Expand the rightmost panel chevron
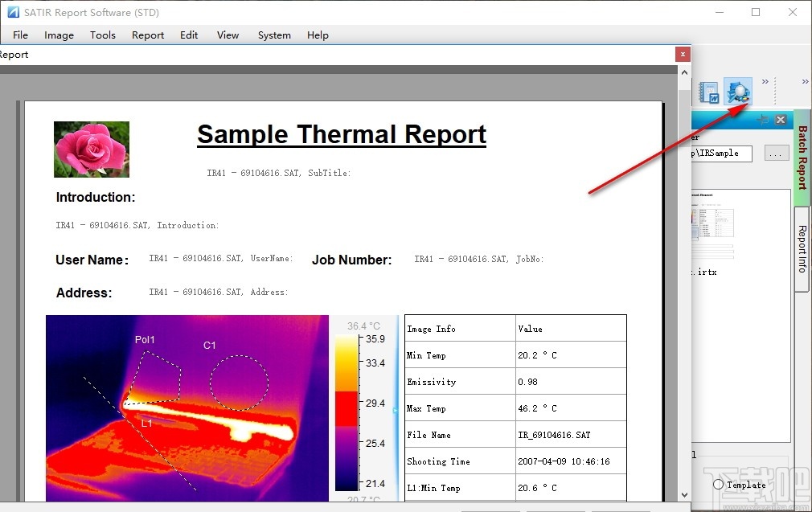 [x=804, y=81]
